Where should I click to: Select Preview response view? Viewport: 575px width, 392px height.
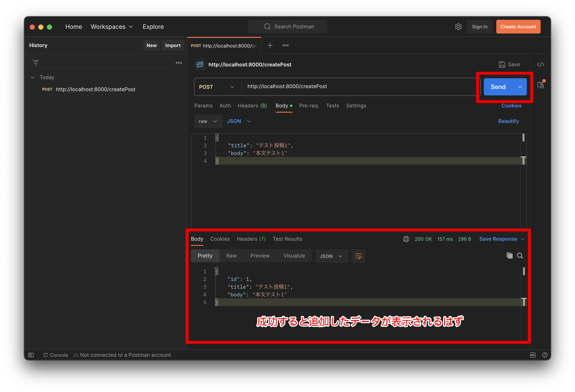(x=260, y=256)
